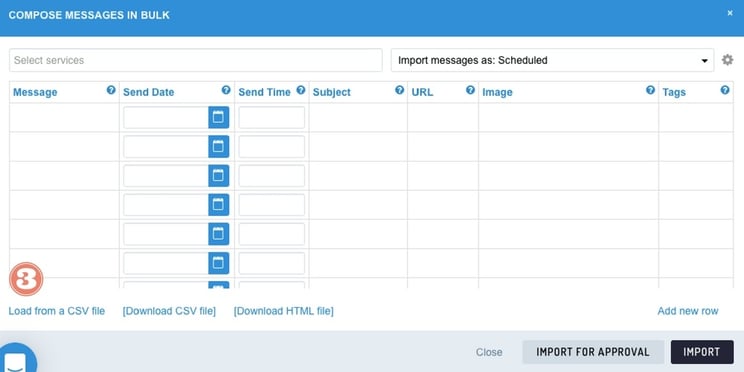This screenshot has height=372, width=744.
Task: Close the Compose Messages in Bulk dialog with X
Action: (x=730, y=13)
